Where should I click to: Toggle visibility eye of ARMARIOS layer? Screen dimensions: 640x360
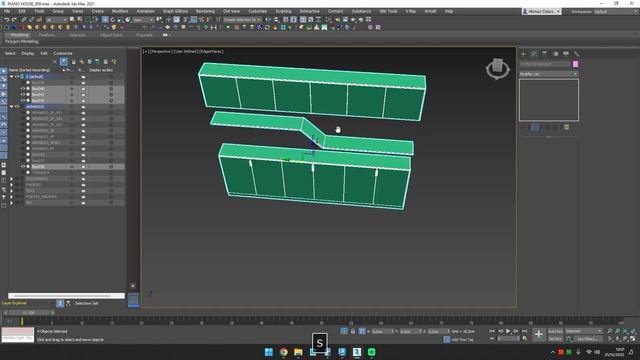17,107
